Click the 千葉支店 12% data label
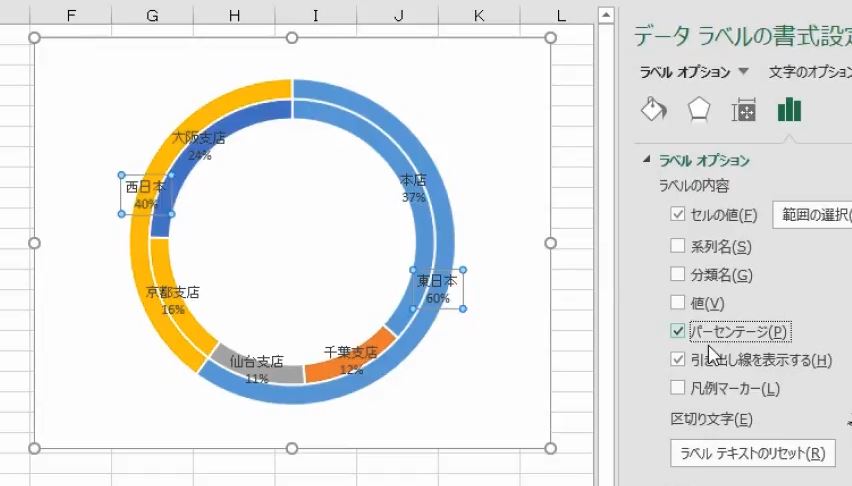 tap(351, 360)
